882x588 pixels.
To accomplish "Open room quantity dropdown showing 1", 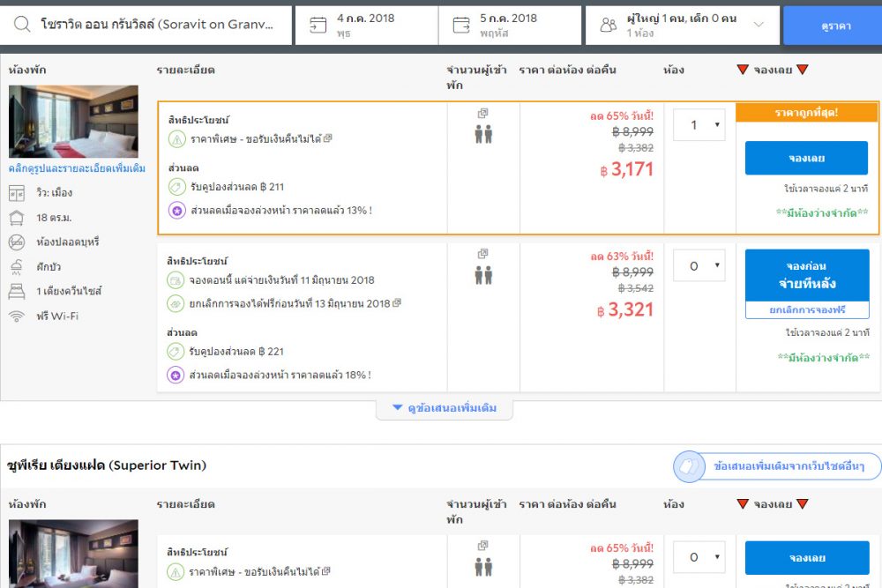I will (x=699, y=125).
